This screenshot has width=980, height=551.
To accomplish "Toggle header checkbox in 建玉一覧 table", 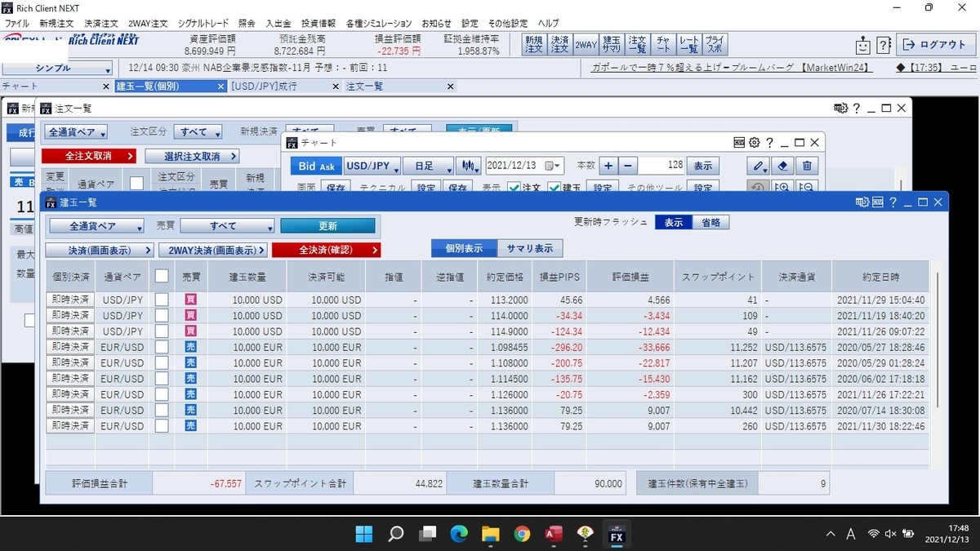I will point(162,276).
